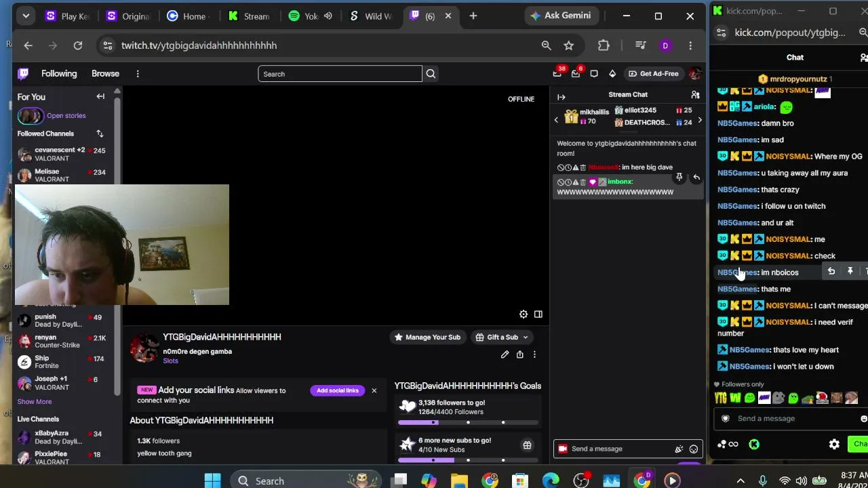The width and height of the screenshot is (868, 488).
Task: Toggle theatre mode icon below the player
Action: coord(538,314)
